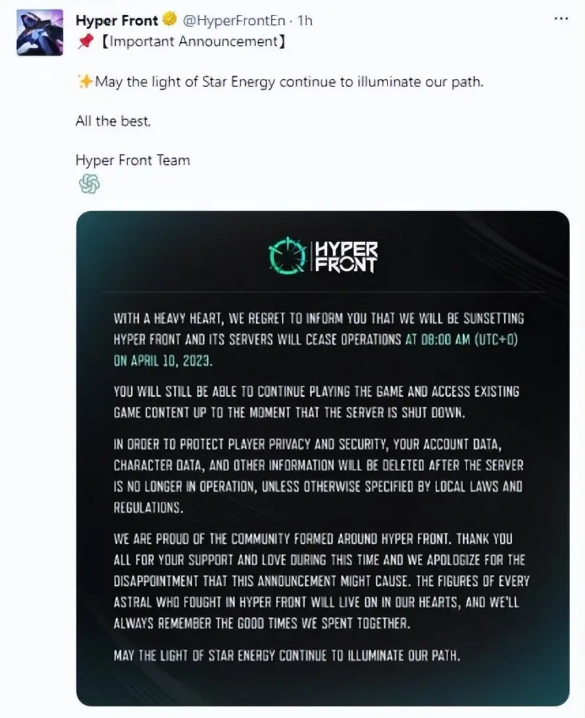
Task: Open the three-dot more options menu
Action: click(x=561, y=19)
